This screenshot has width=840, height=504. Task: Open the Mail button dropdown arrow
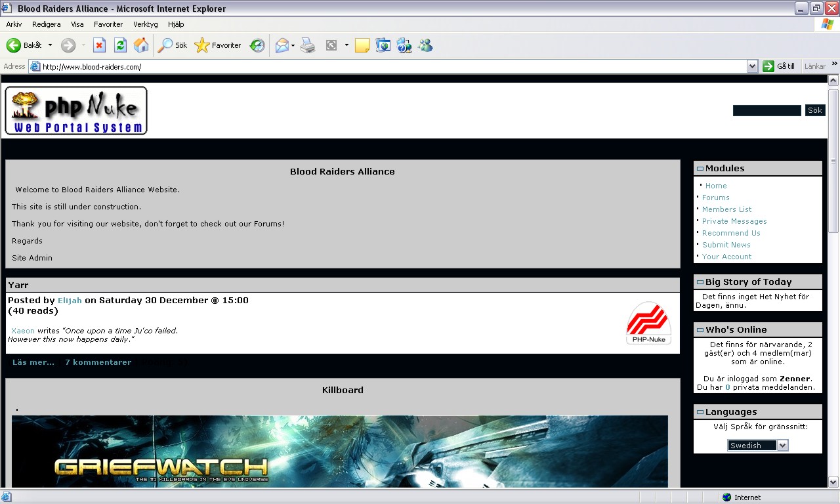click(x=293, y=45)
